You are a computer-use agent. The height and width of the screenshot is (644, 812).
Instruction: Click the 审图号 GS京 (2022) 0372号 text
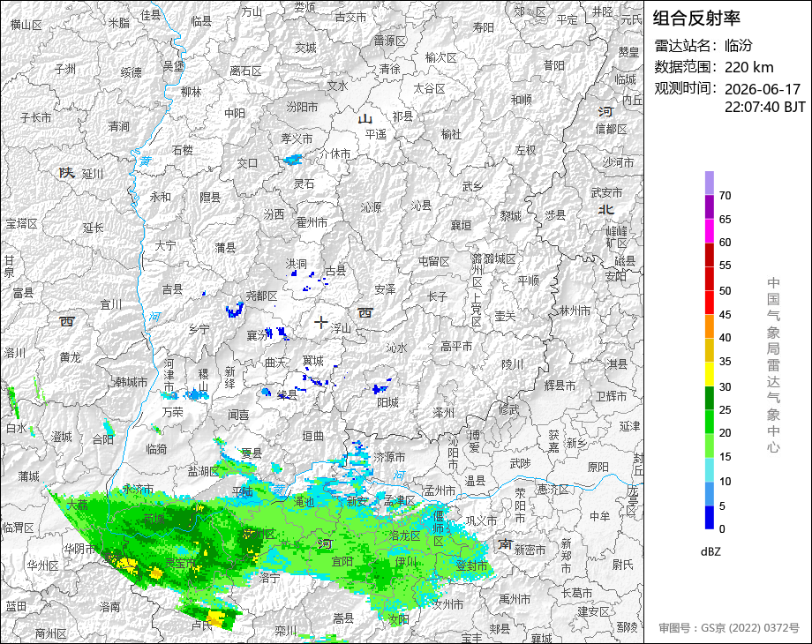click(729, 628)
